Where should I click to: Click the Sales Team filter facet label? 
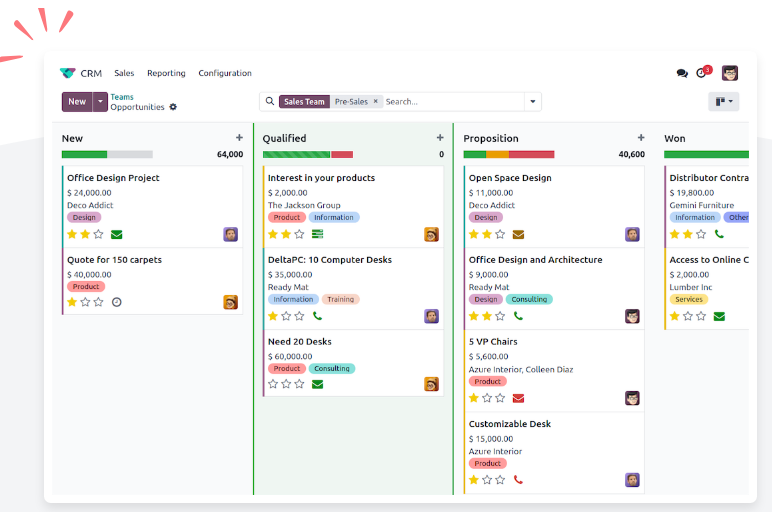click(304, 101)
